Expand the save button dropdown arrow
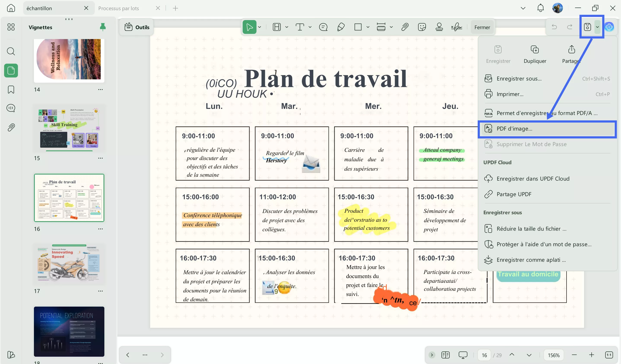621x364 pixels. 598,27
